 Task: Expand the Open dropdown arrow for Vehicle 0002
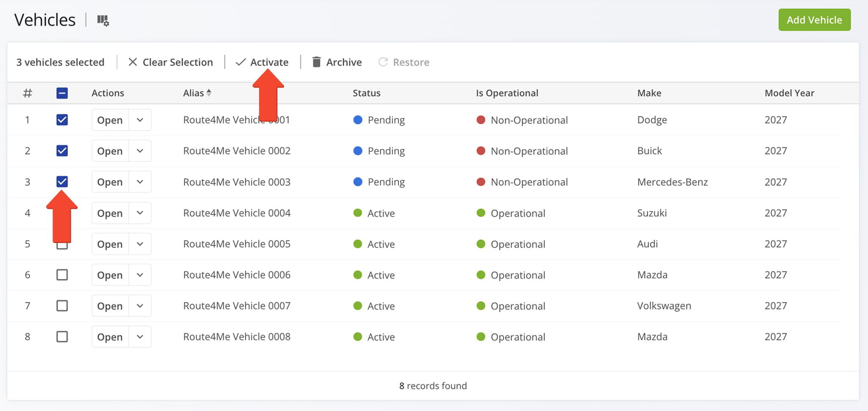(140, 151)
